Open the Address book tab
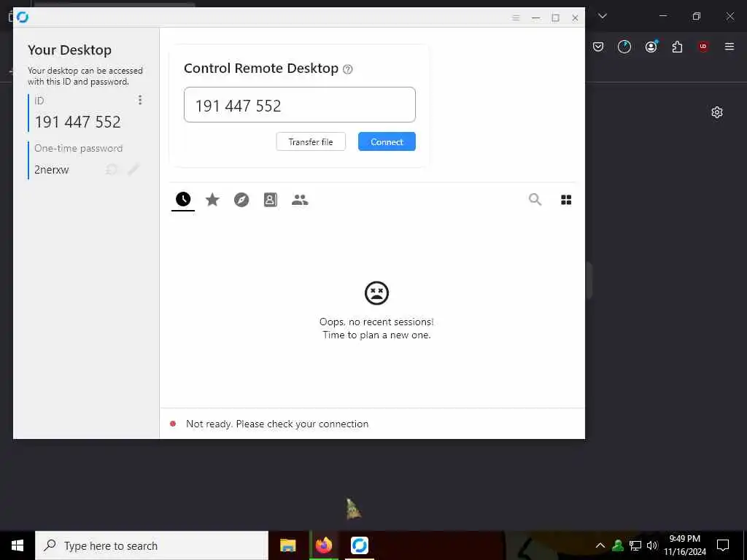 pos(271,200)
